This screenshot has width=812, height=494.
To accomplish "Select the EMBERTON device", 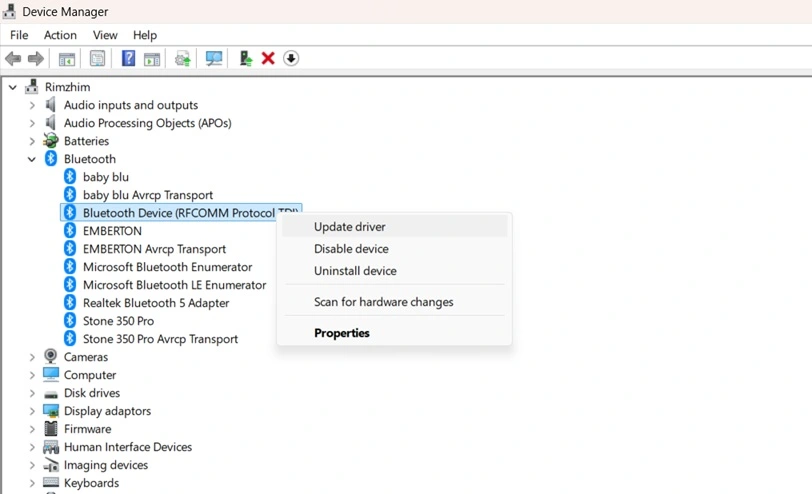I will coord(112,231).
